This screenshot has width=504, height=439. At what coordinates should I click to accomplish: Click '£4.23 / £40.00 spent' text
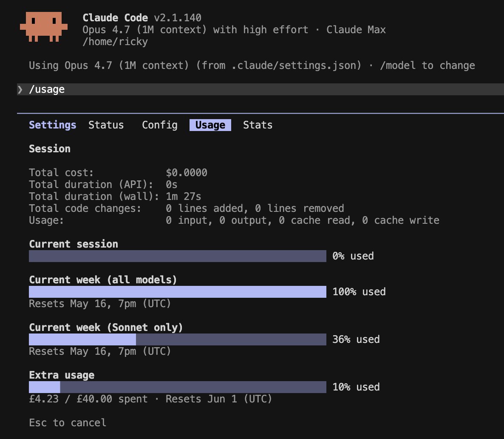pos(88,399)
